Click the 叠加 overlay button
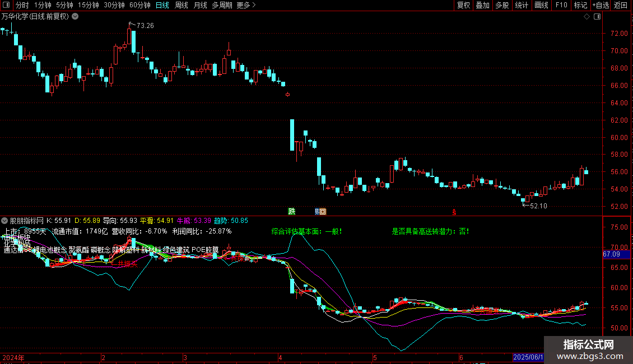The height and width of the screenshot is (364, 633). point(482,6)
